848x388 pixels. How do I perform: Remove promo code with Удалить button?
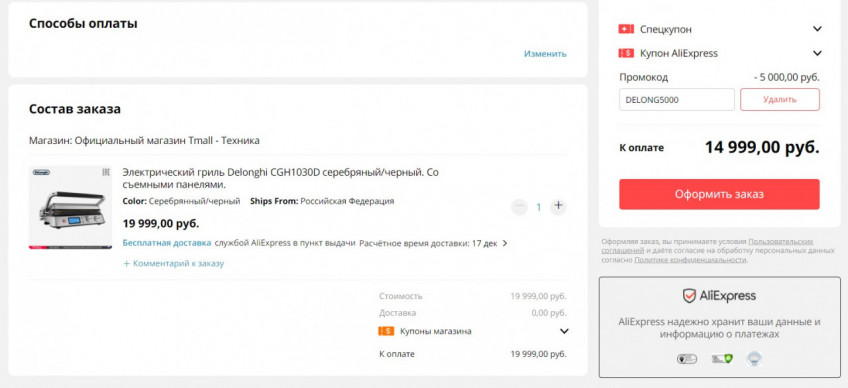[780, 100]
